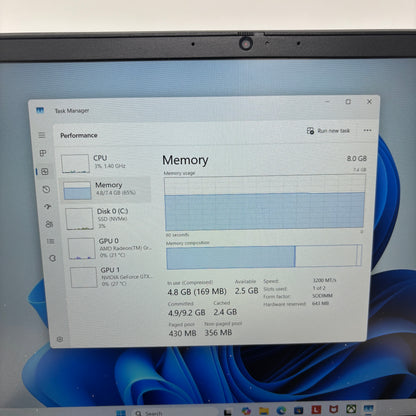The height and width of the screenshot is (416, 416).
Task: Open McAfee from the taskbar
Action: (333, 409)
